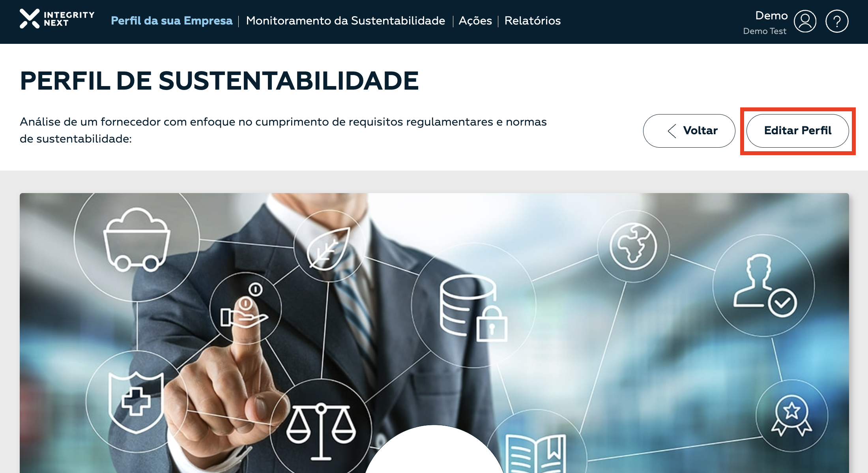Click the leaf environment icon
Image resolution: width=868 pixels, height=473 pixels.
click(329, 248)
